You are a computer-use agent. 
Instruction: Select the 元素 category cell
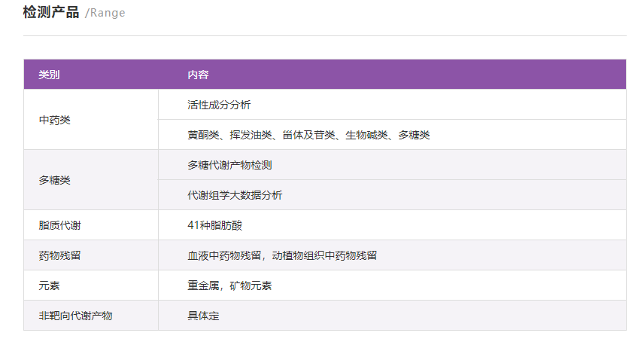point(49,285)
